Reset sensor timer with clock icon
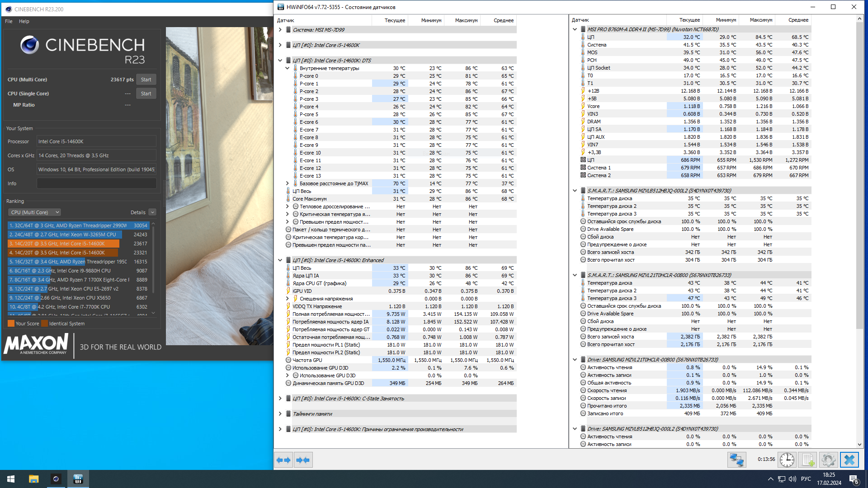 coord(787,460)
